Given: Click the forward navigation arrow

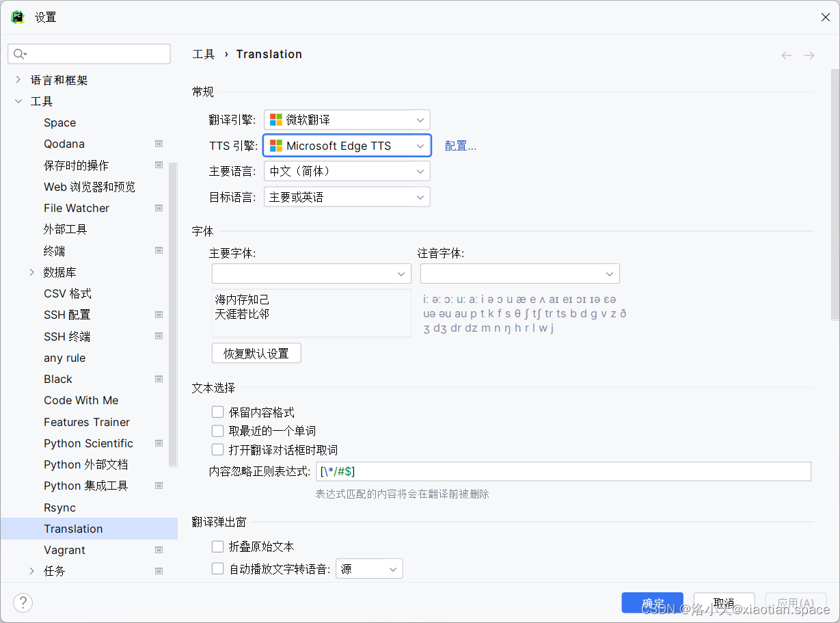Looking at the screenshot, I should pyautogui.click(x=809, y=55).
